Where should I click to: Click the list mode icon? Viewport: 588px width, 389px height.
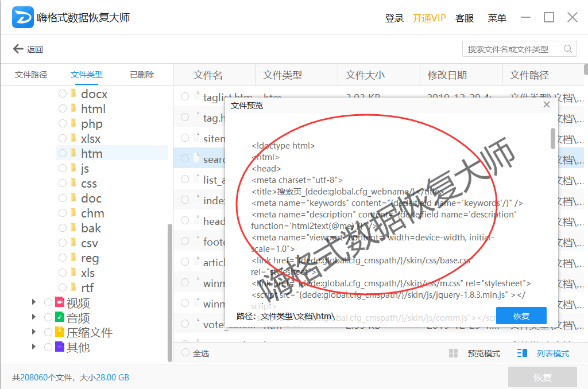point(522,353)
